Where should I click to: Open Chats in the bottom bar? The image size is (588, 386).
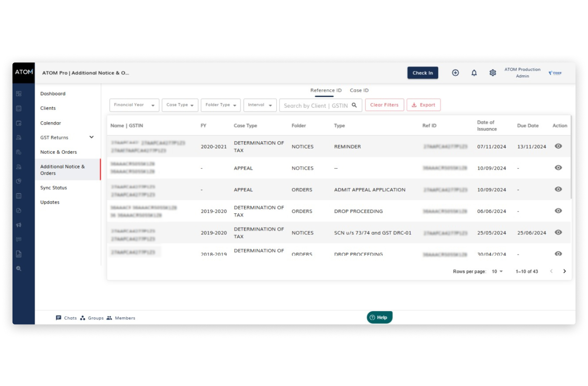(x=66, y=318)
